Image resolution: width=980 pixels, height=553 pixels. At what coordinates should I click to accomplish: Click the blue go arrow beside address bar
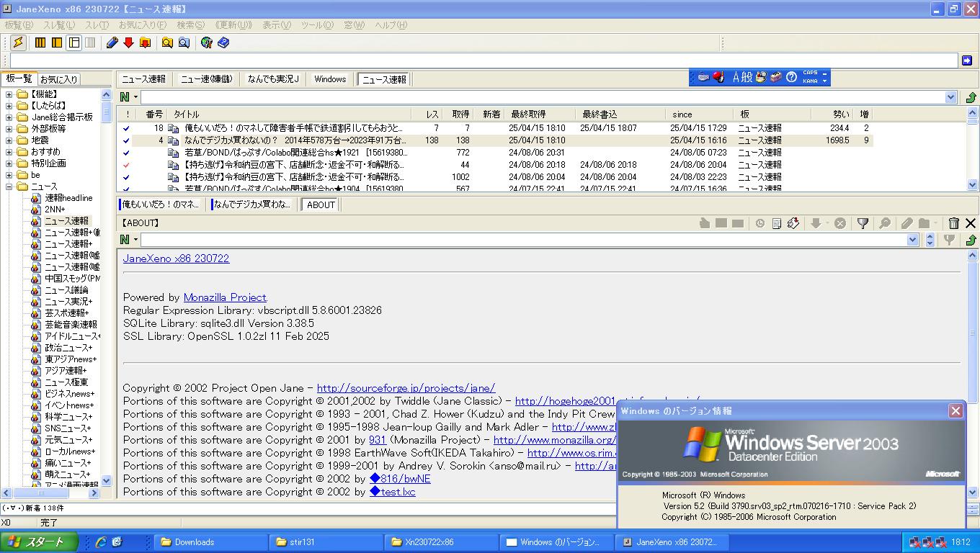pyautogui.click(x=967, y=60)
